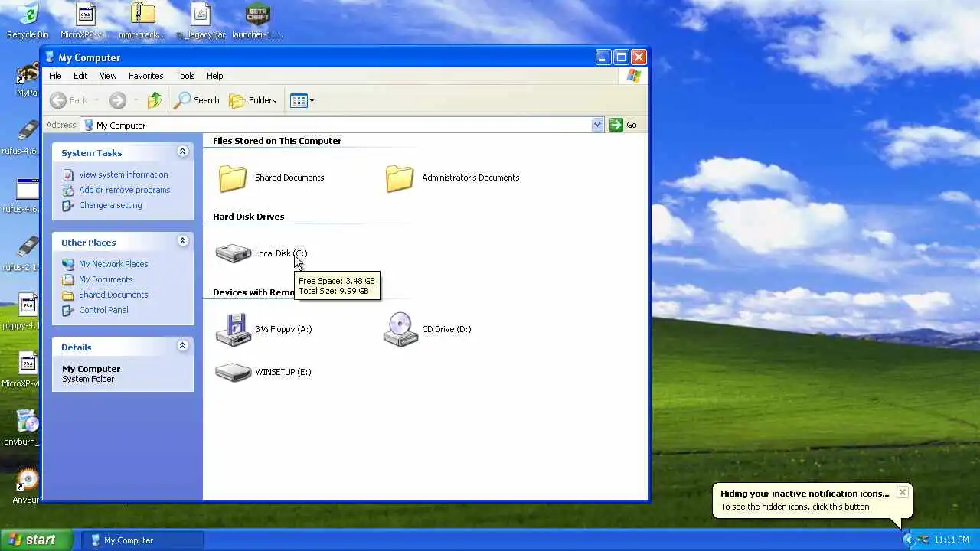Click My Computer taskbar button
Image resolution: width=980 pixels, height=551 pixels.
142,540
